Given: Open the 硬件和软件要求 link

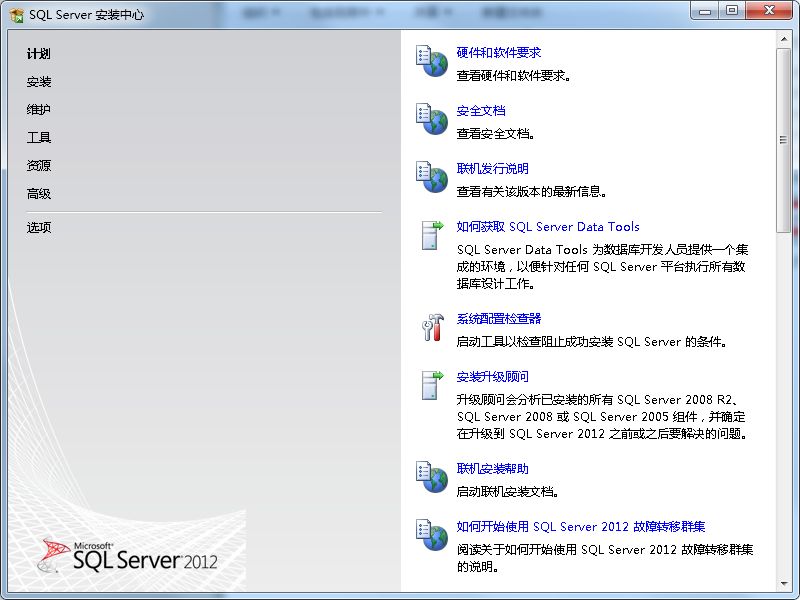Looking at the screenshot, I should [x=498, y=53].
